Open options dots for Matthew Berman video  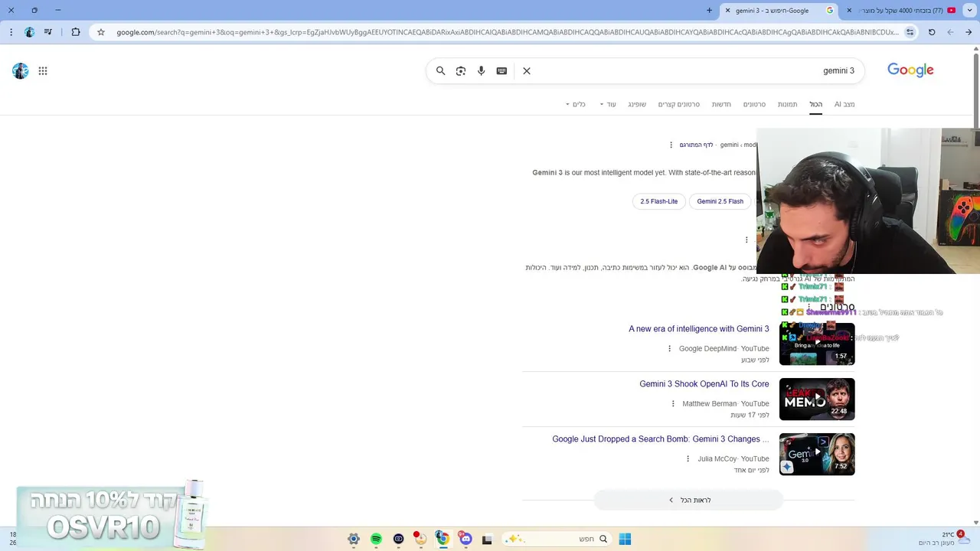[x=674, y=403]
